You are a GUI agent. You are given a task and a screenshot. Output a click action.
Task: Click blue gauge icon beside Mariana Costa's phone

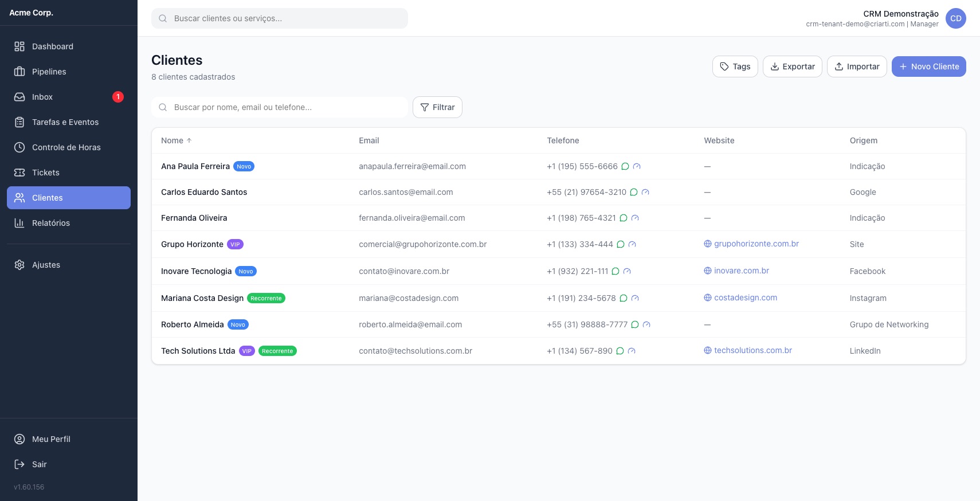(635, 298)
